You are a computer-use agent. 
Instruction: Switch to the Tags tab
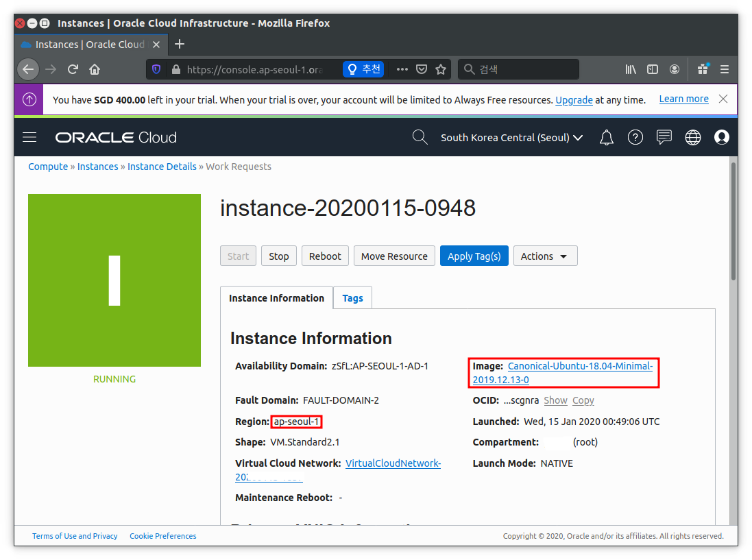[x=352, y=298]
